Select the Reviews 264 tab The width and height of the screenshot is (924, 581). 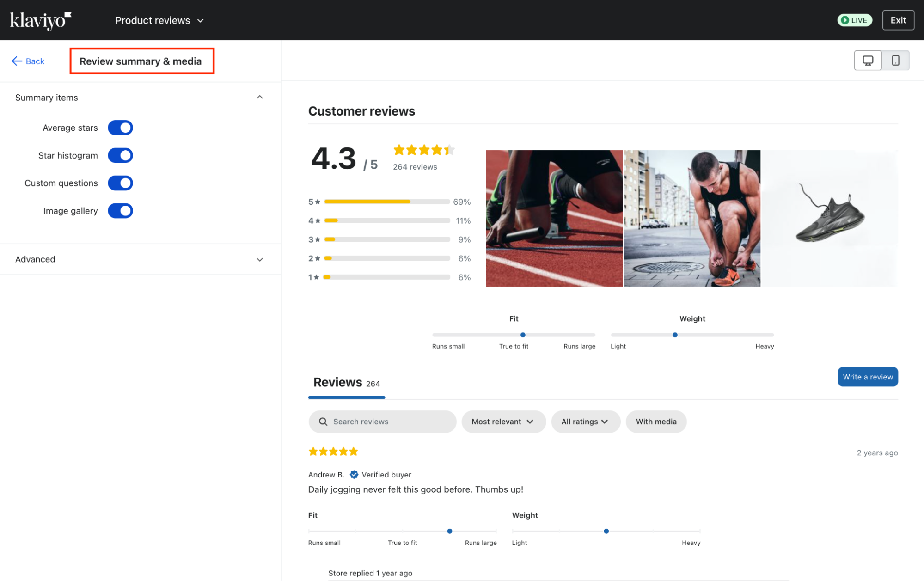click(x=346, y=383)
